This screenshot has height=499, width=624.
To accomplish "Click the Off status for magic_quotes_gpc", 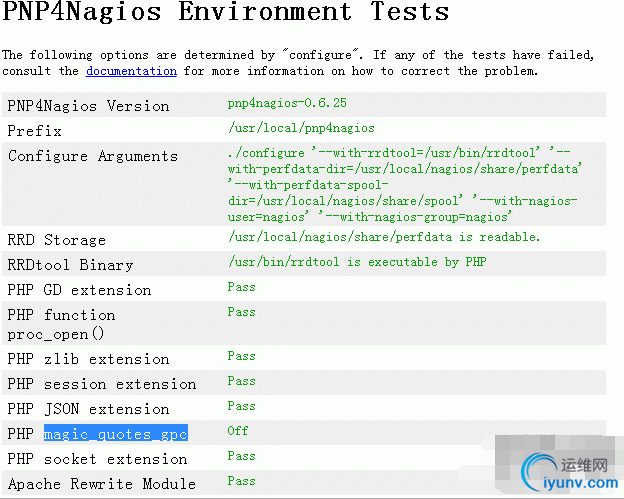I will pos(238,431).
